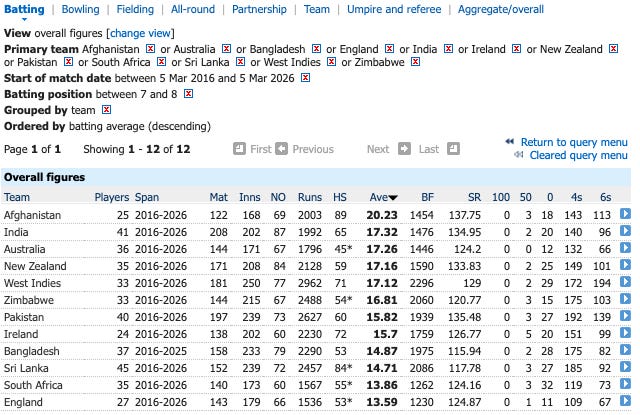Remove the Bangladesh primary team filter
The width and height of the screenshot is (640, 415).
point(316,49)
